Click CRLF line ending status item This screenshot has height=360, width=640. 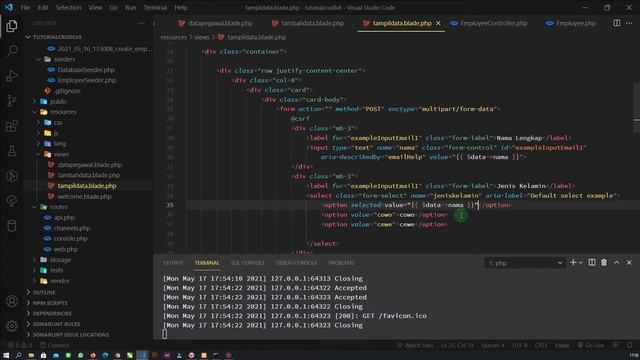coord(541,345)
